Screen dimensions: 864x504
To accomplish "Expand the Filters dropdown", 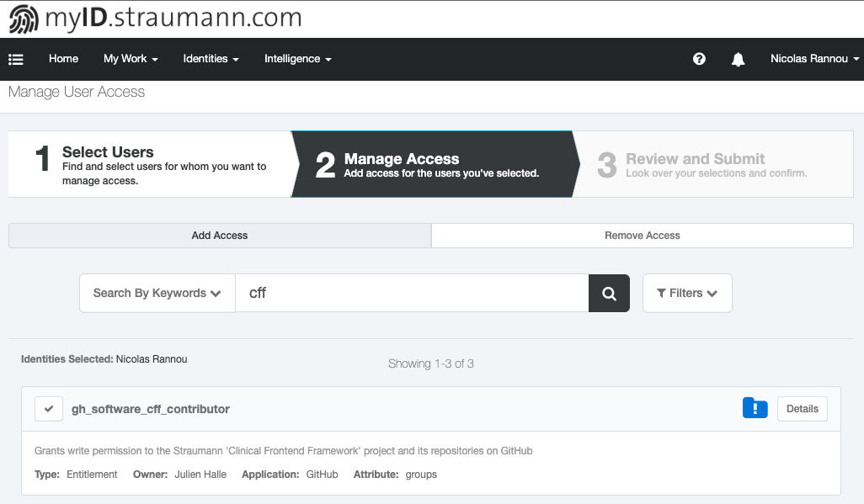I will [687, 294].
